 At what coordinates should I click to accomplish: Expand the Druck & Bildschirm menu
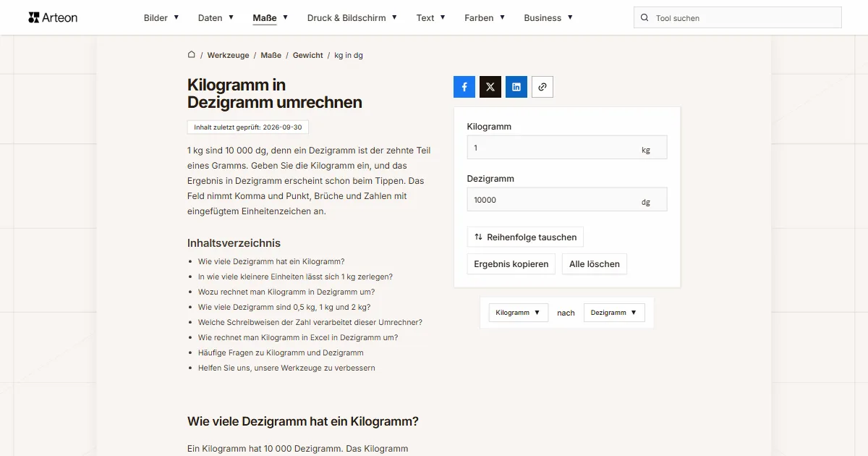(x=352, y=18)
